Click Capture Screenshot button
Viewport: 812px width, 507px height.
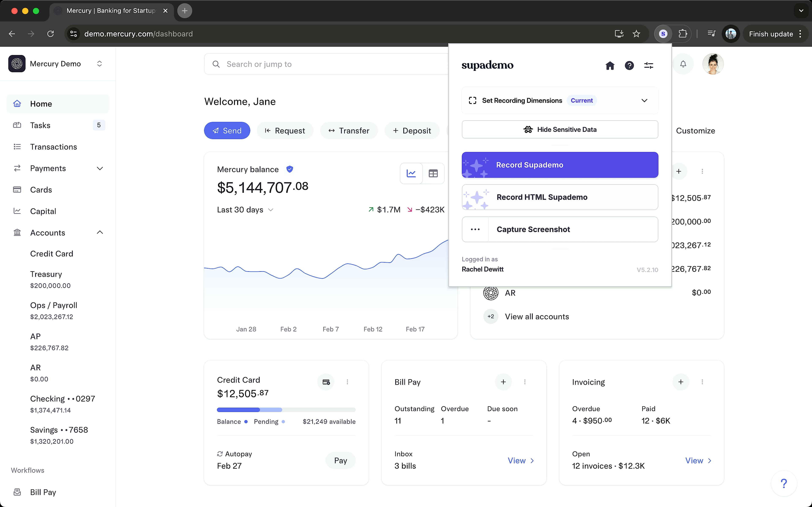coord(560,229)
